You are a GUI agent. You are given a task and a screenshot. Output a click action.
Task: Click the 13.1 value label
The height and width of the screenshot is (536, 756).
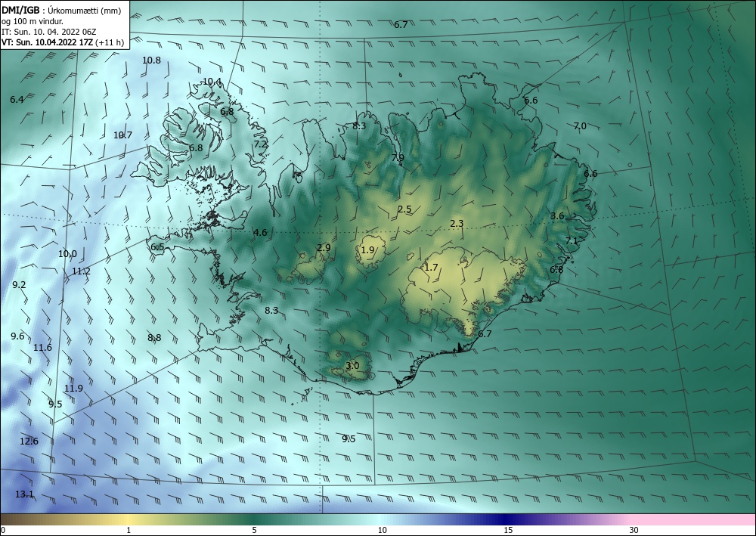[24, 494]
